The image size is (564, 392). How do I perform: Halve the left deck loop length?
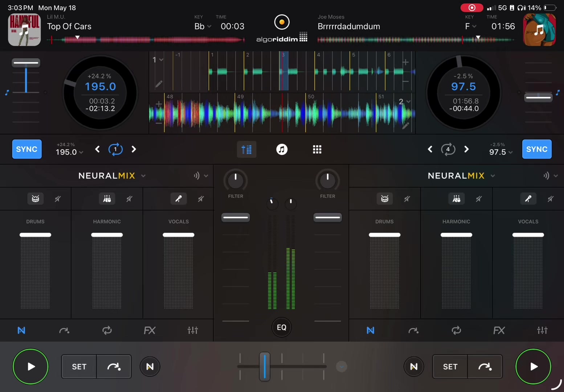click(97, 149)
